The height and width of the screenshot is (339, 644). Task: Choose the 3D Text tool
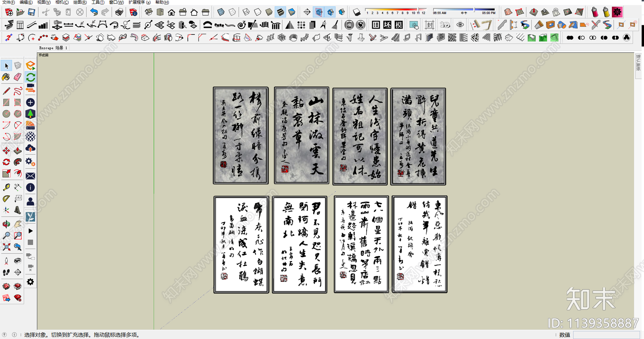(x=18, y=210)
